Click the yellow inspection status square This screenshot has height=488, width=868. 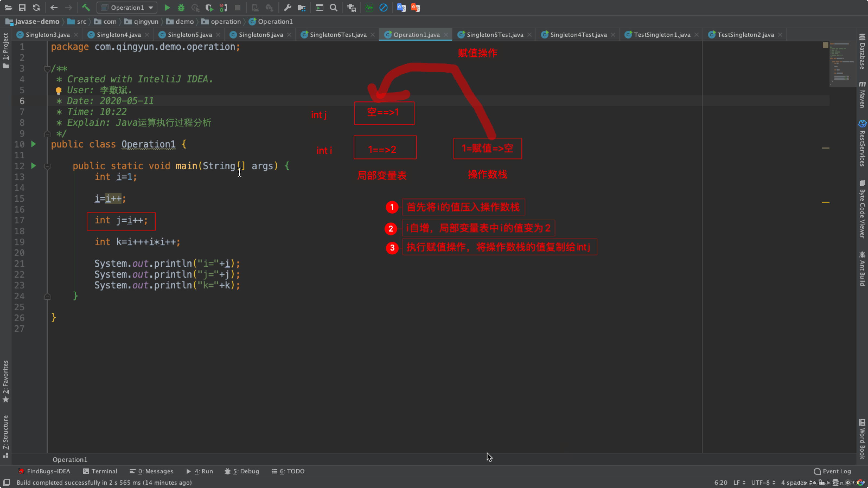tap(825, 45)
